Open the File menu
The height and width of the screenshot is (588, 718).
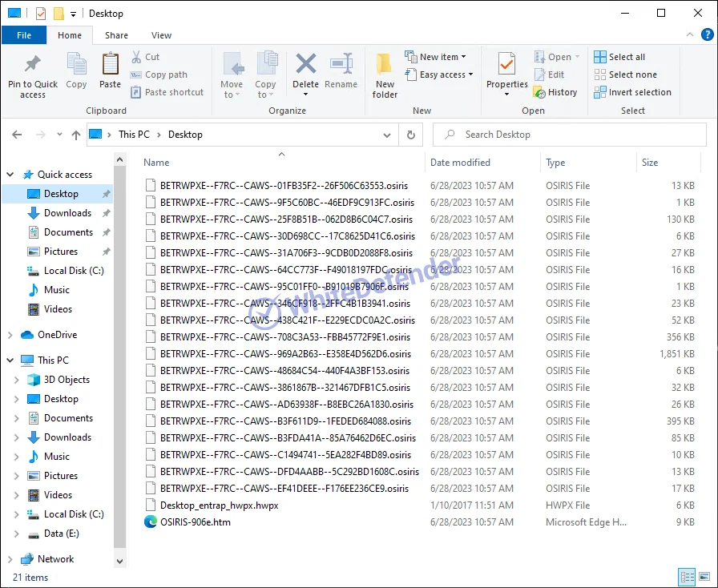coord(24,35)
